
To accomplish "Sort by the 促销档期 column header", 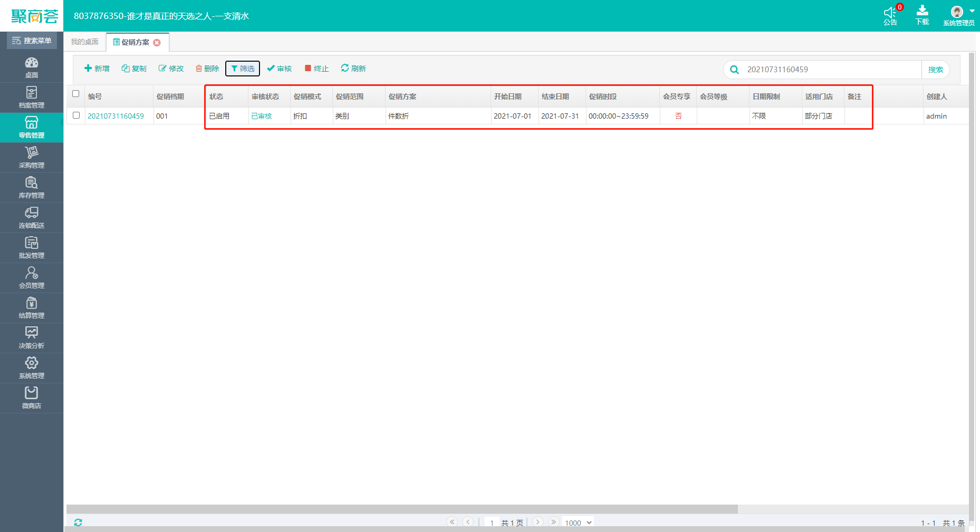I will click(179, 96).
